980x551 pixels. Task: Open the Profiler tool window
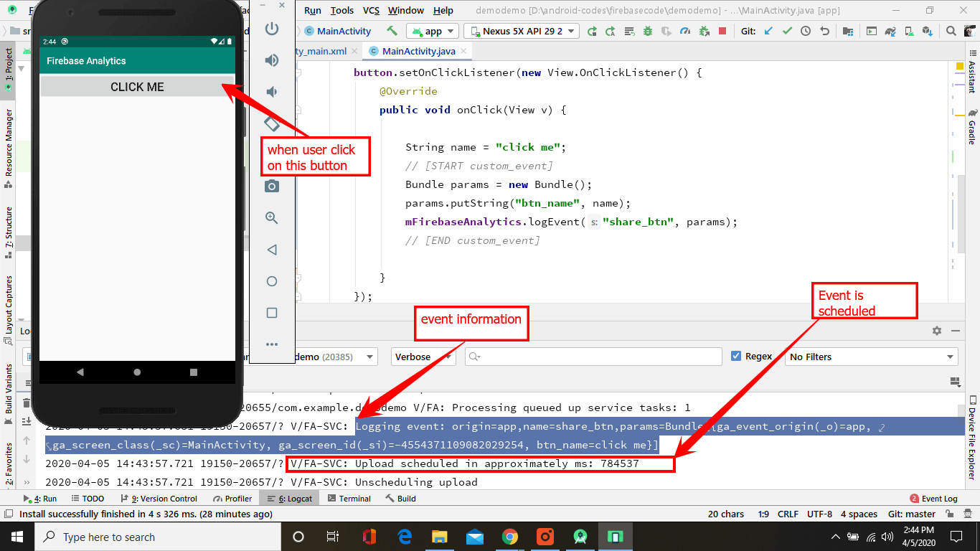232,499
